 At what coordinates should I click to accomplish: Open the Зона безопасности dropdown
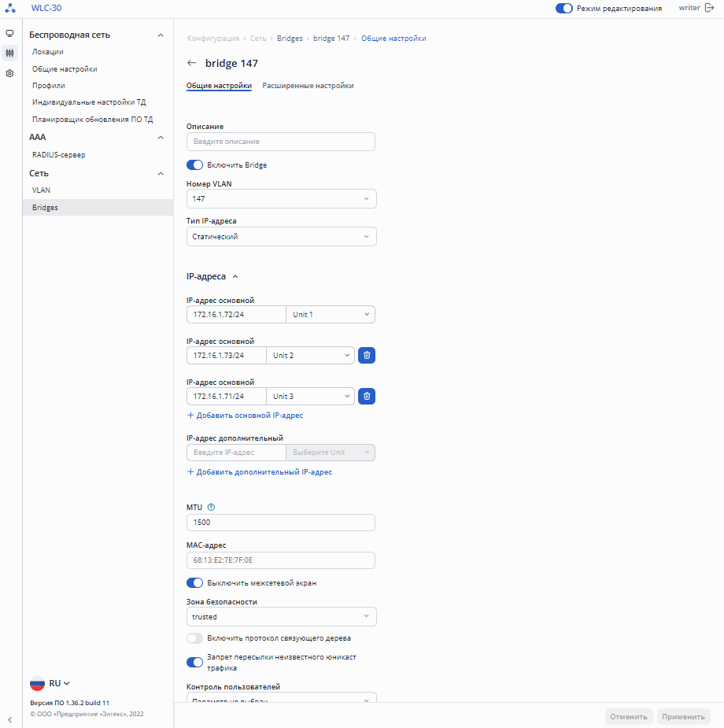coord(281,617)
